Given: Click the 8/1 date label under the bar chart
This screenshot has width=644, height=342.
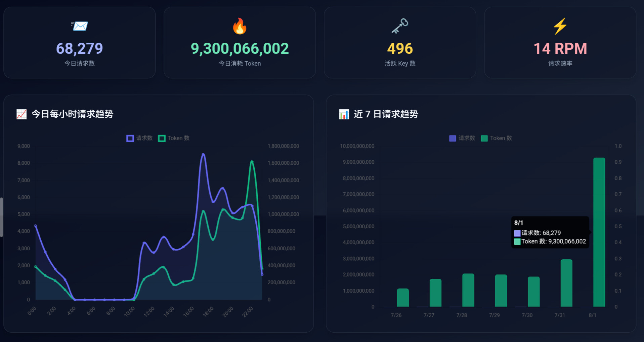Looking at the screenshot, I should pyautogui.click(x=593, y=315).
